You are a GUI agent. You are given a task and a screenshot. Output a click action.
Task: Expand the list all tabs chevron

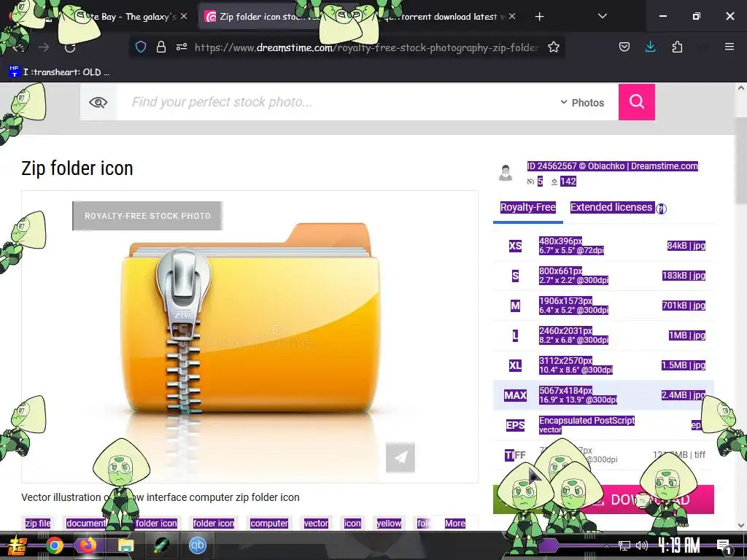(x=602, y=16)
